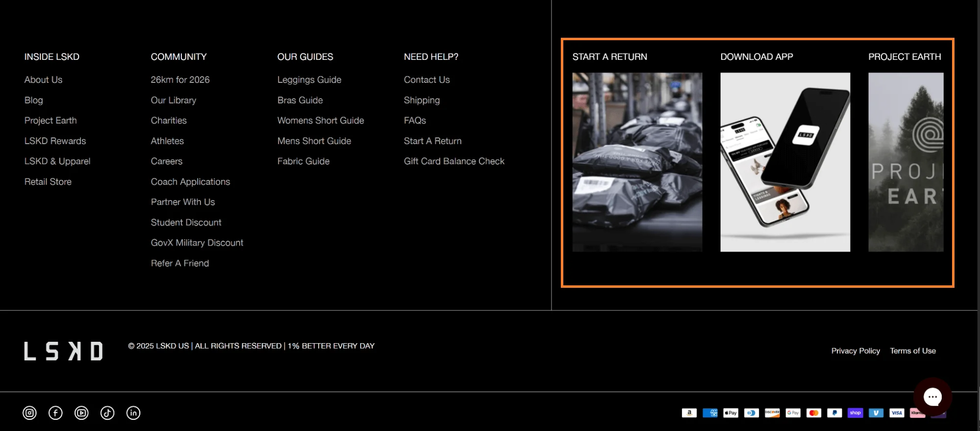Open the YouTube social icon

81,413
